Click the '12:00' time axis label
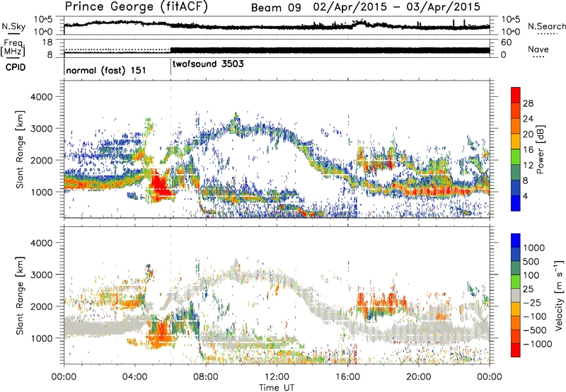The image size is (566, 392). (x=277, y=377)
